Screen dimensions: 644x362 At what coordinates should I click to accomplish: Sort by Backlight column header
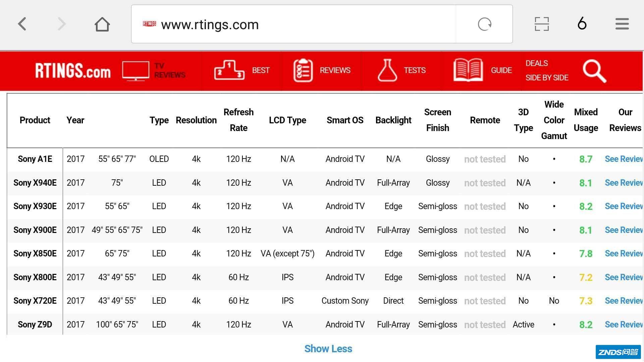[x=393, y=120]
